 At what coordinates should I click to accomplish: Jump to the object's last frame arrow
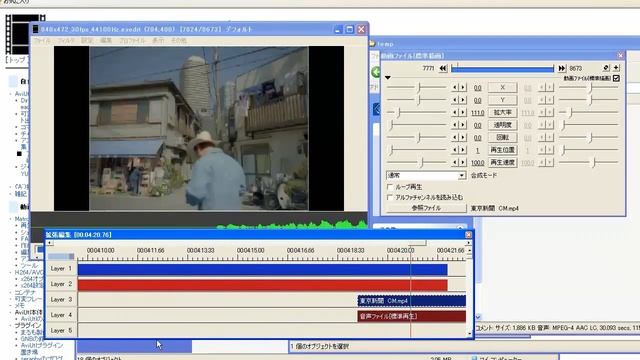coord(562,69)
